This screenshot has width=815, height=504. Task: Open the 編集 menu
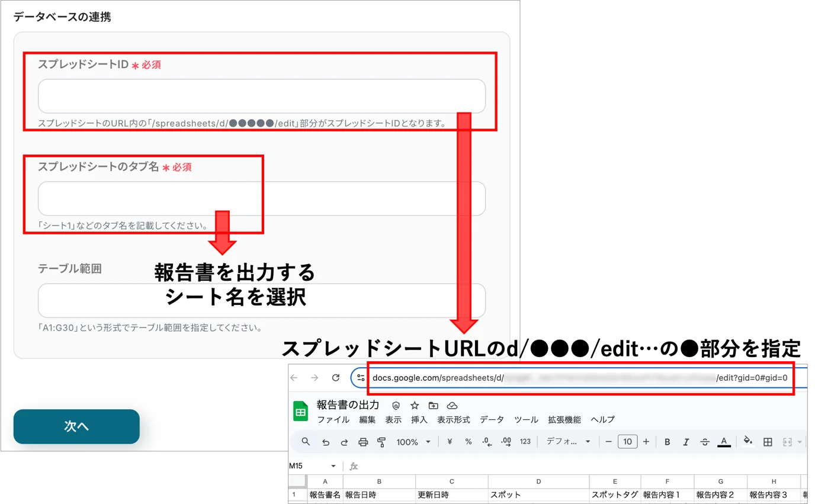tap(367, 419)
